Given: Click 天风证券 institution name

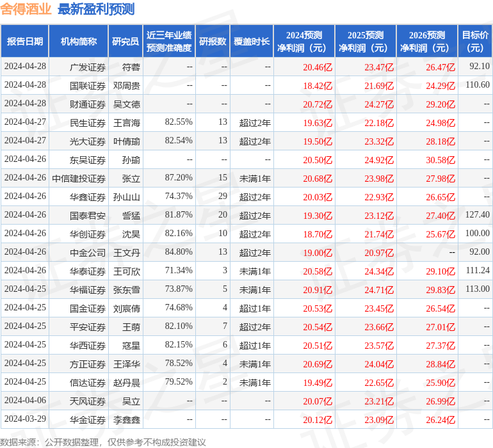Looking at the screenshot, I should click(x=88, y=401).
